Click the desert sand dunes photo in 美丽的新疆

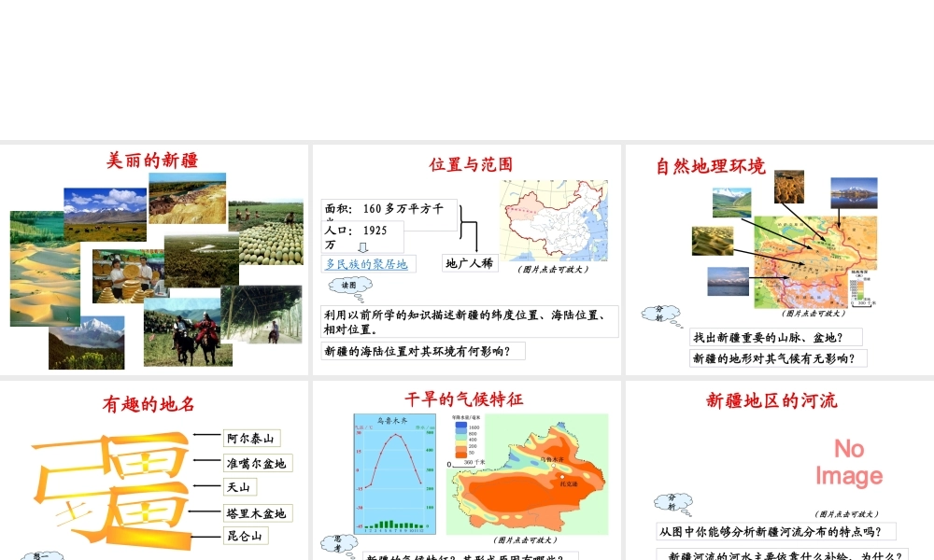(x=45, y=284)
